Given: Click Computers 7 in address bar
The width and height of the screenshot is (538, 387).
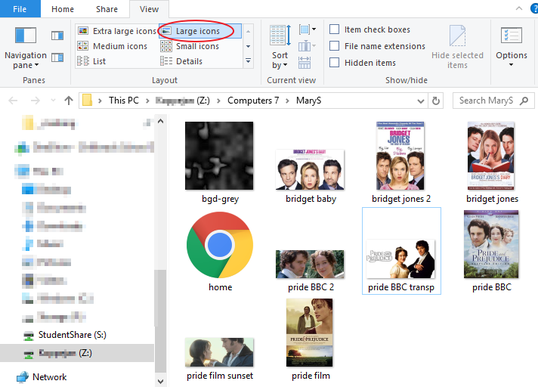Looking at the screenshot, I should click(x=253, y=101).
